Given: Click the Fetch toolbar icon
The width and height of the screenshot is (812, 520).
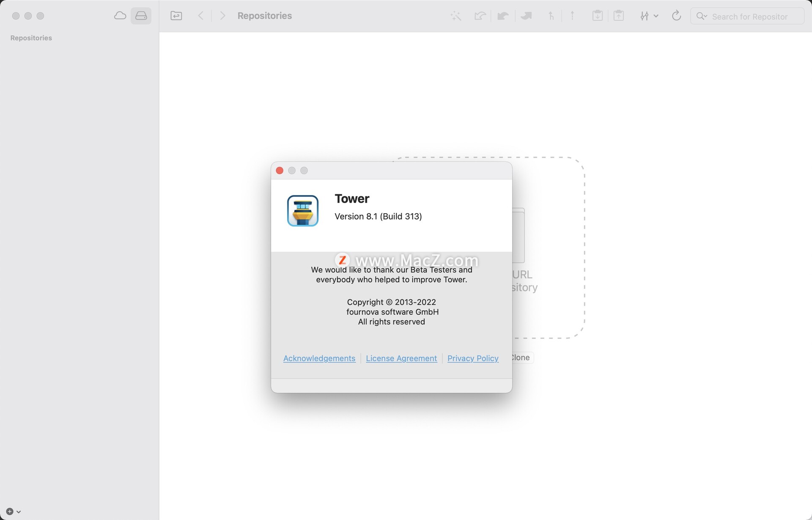Looking at the screenshot, I should [480, 16].
